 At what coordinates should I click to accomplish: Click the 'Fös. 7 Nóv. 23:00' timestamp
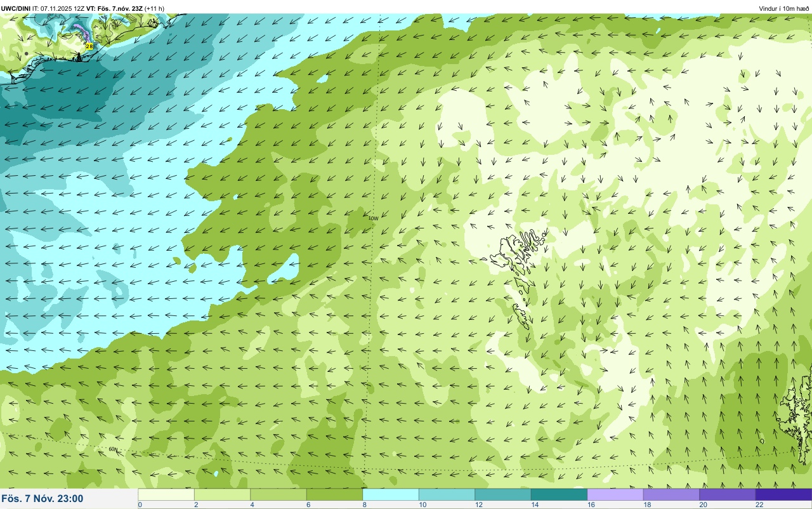43,499
